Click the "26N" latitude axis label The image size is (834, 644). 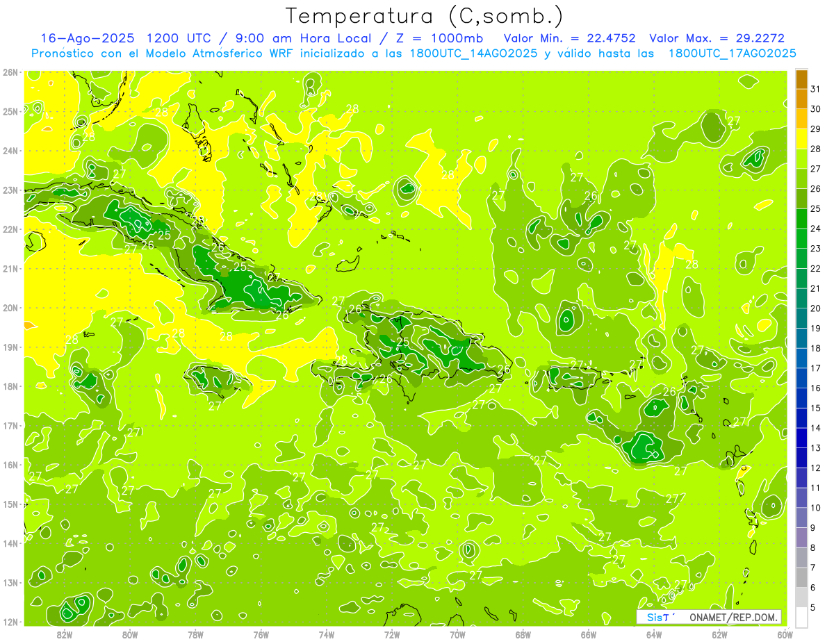click(x=10, y=72)
